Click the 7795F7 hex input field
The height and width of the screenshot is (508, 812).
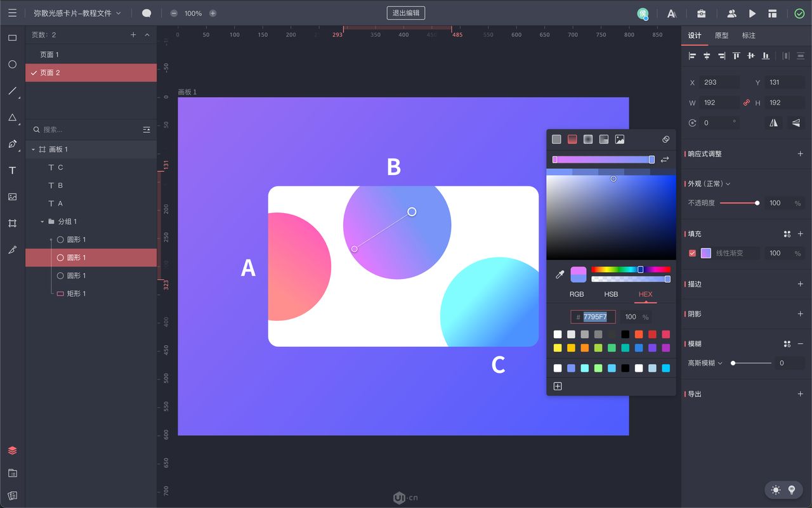click(x=593, y=317)
